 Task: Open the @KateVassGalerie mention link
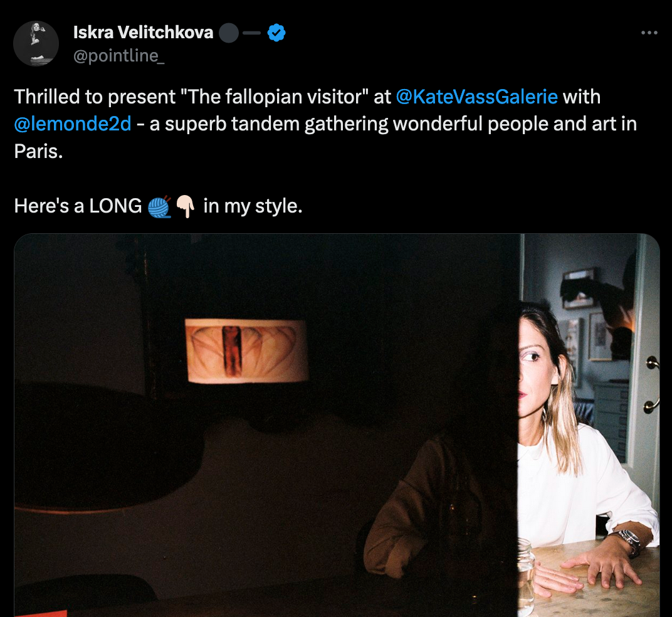[476, 97]
